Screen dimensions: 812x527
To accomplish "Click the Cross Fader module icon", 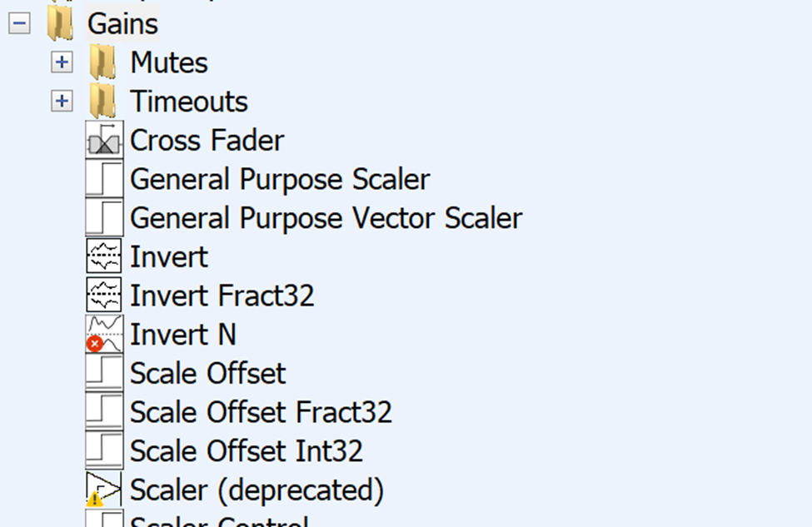I will click(x=104, y=141).
